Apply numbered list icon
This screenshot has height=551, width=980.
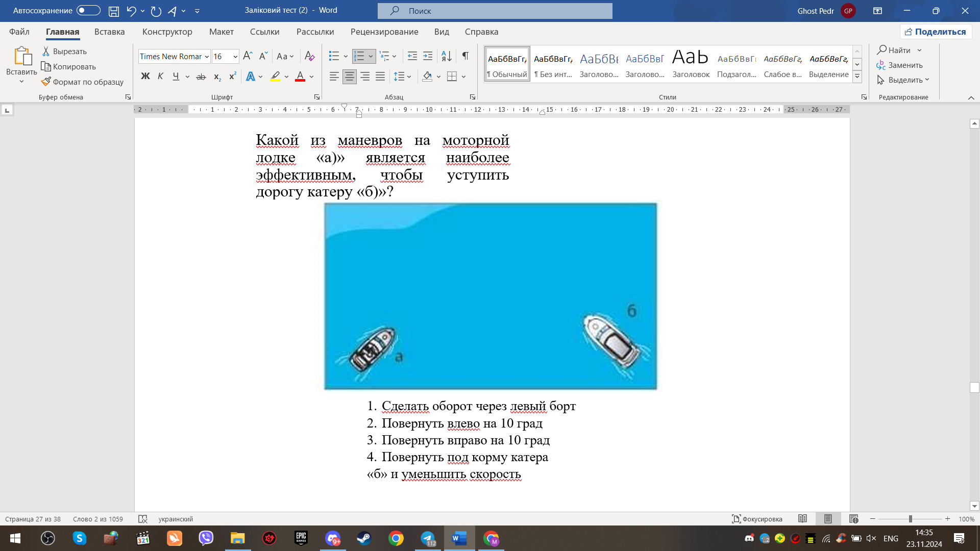[359, 56]
